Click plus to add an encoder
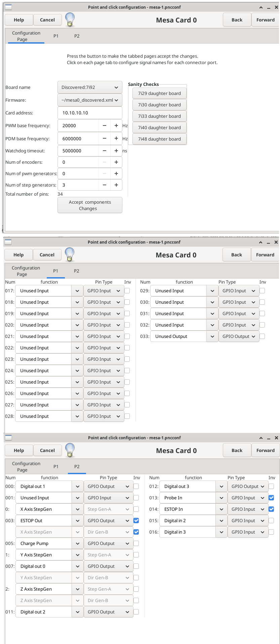Image resolution: width=280 pixels, height=644 pixels. point(116,162)
